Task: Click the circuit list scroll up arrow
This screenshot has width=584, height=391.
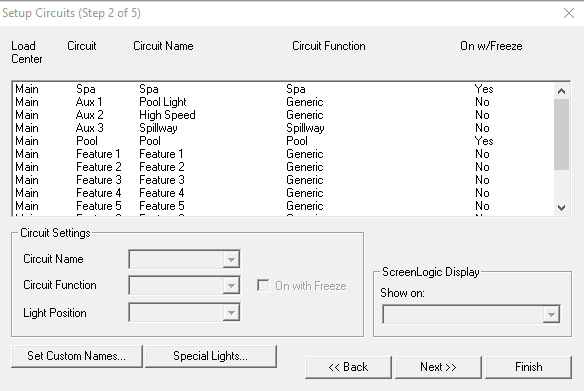Action: pyautogui.click(x=562, y=90)
